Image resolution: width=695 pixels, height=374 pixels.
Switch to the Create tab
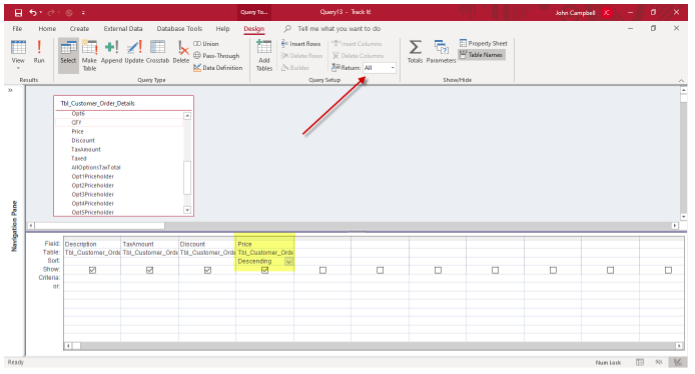[x=79, y=28]
